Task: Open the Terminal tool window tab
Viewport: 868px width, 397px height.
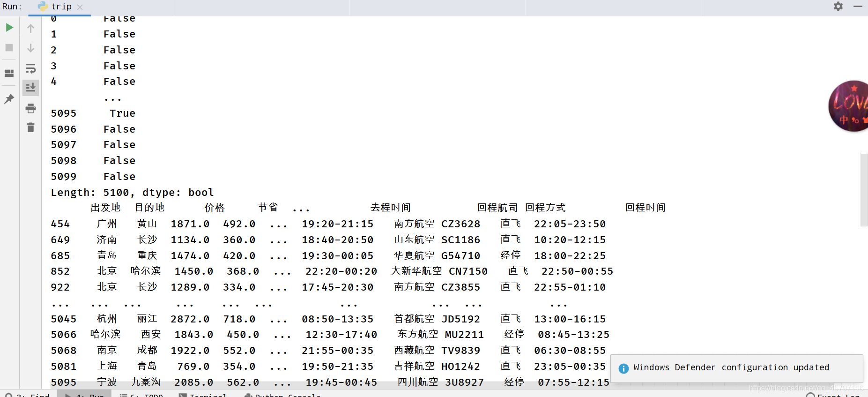Action: point(202,394)
